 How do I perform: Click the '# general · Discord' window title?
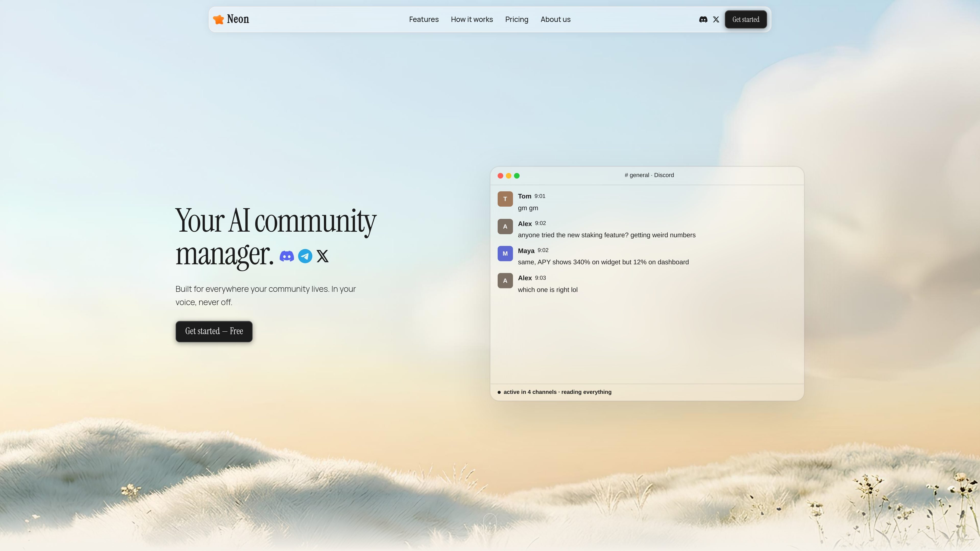tap(649, 175)
